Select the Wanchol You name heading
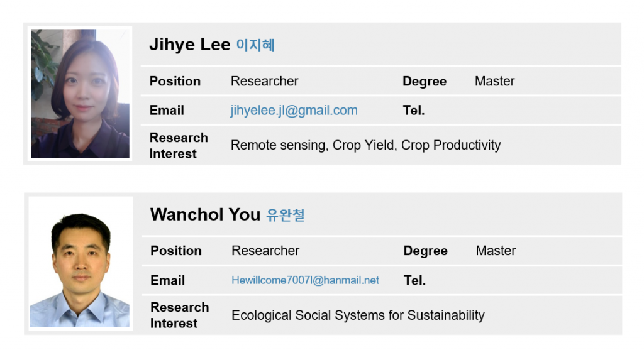The width and height of the screenshot is (644, 350). click(205, 214)
